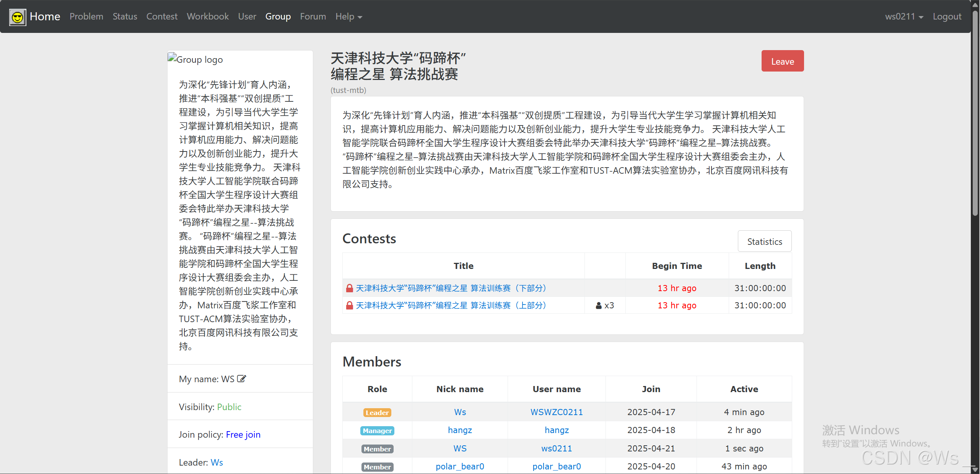This screenshot has height=474, width=980.
Task: Click Logout in the top bar
Action: pos(947,16)
